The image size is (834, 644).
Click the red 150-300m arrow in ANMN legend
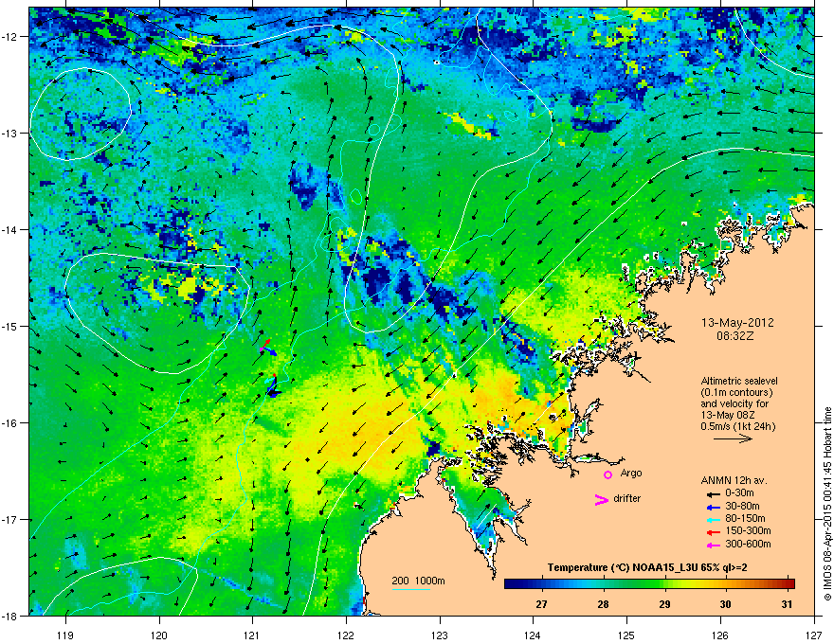point(713,532)
